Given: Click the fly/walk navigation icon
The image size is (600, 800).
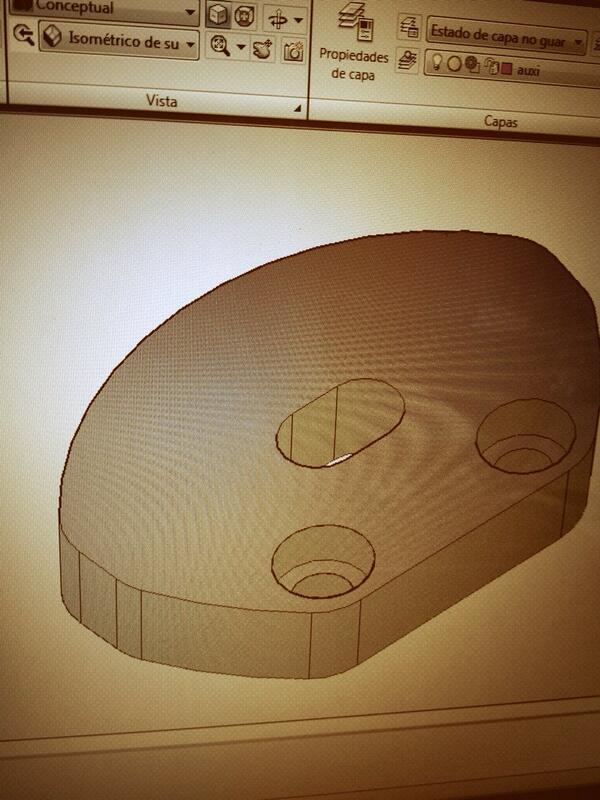Looking at the screenshot, I should (262, 50).
